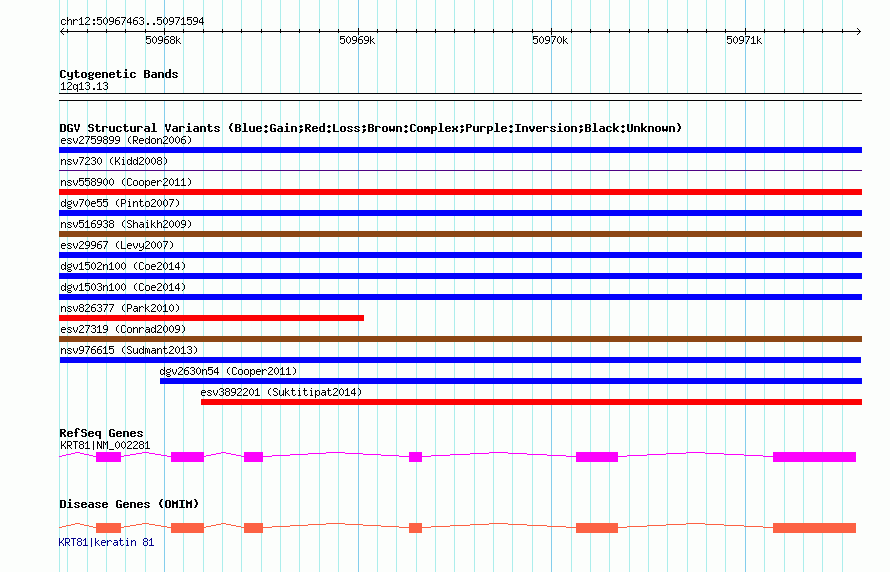Click the short red bar for nsv826377
Screen dimensions: 890x572
coord(212,318)
